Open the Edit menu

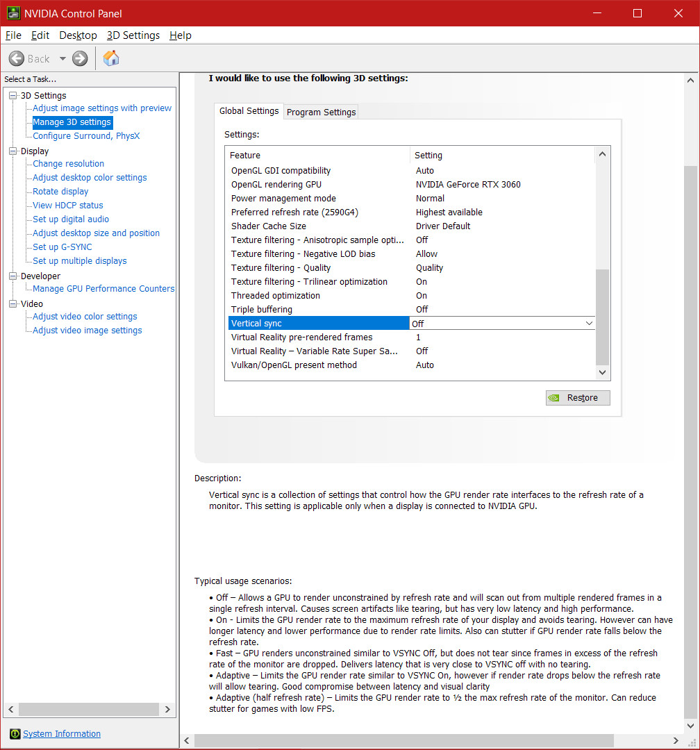pyautogui.click(x=40, y=35)
